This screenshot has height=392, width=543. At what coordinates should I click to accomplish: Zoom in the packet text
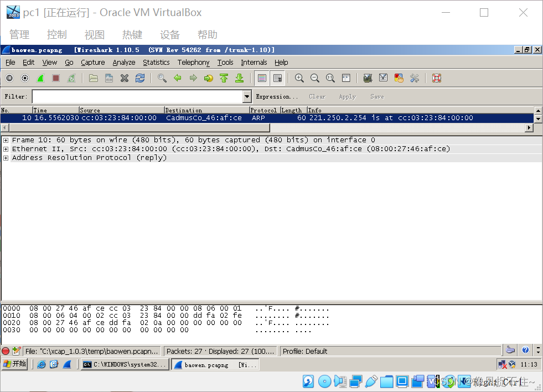(x=299, y=78)
